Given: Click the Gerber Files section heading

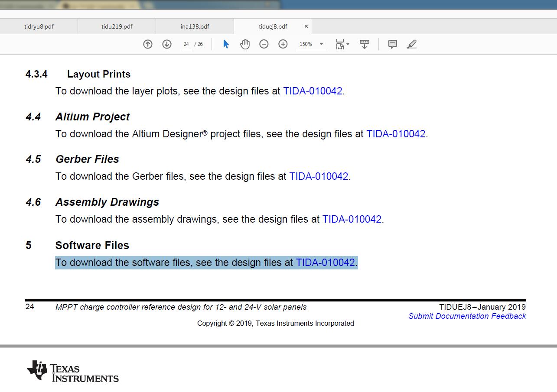Looking at the screenshot, I should click(x=87, y=159).
